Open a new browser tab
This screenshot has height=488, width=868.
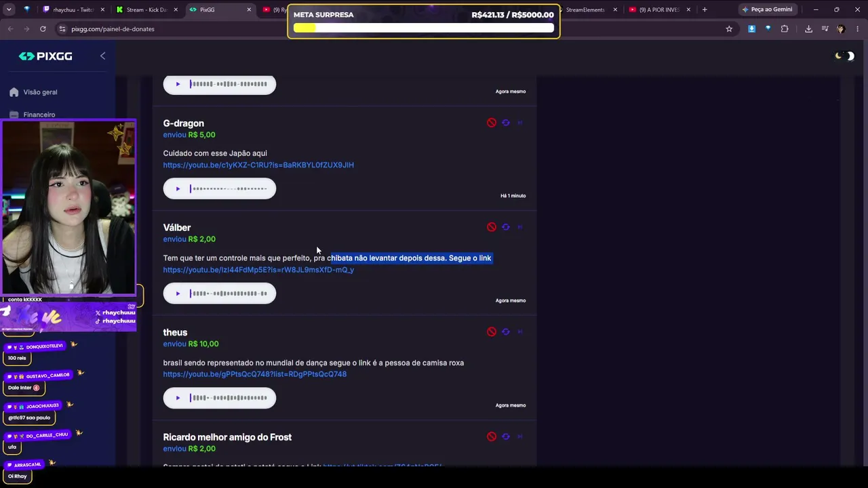pyautogui.click(x=705, y=9)
